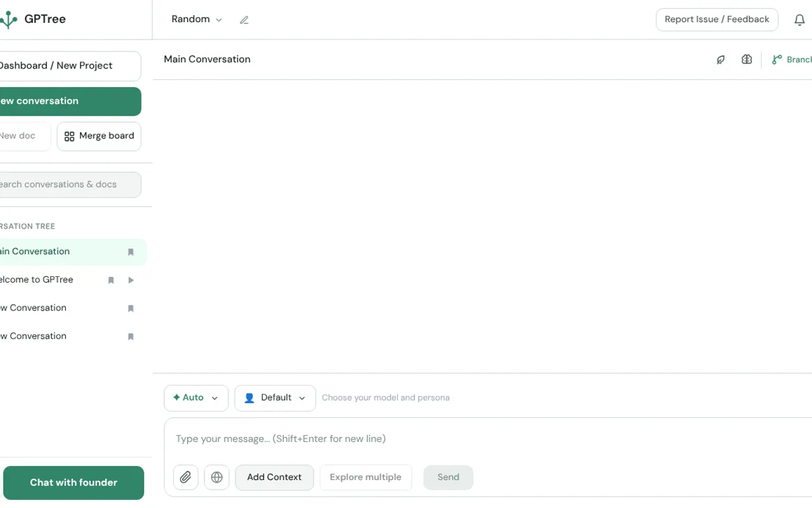812x508 pixels.
Task: Click the pencil edit icon beside Random
Action: (x=244, y=20)
